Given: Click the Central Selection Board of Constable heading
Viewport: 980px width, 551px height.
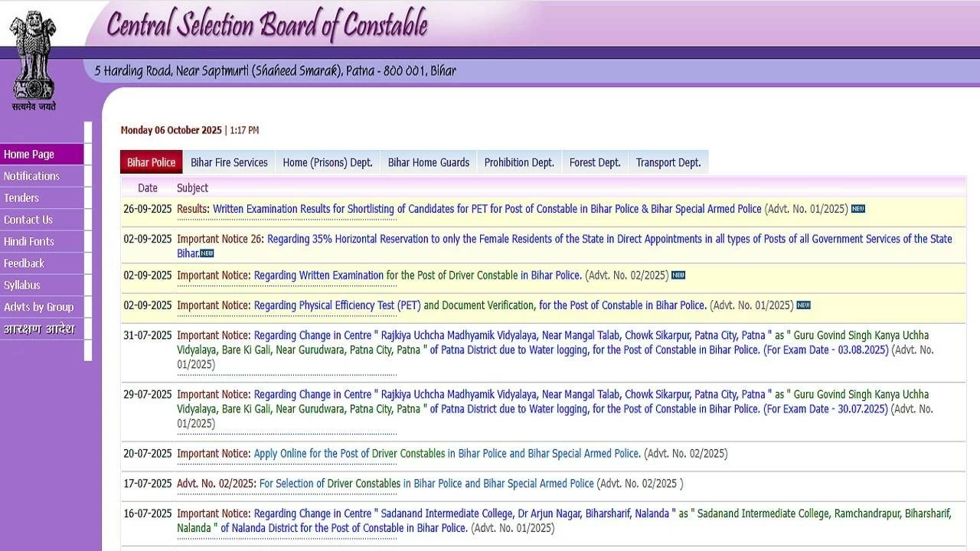Looking at the screenshot, I should 266,25.
